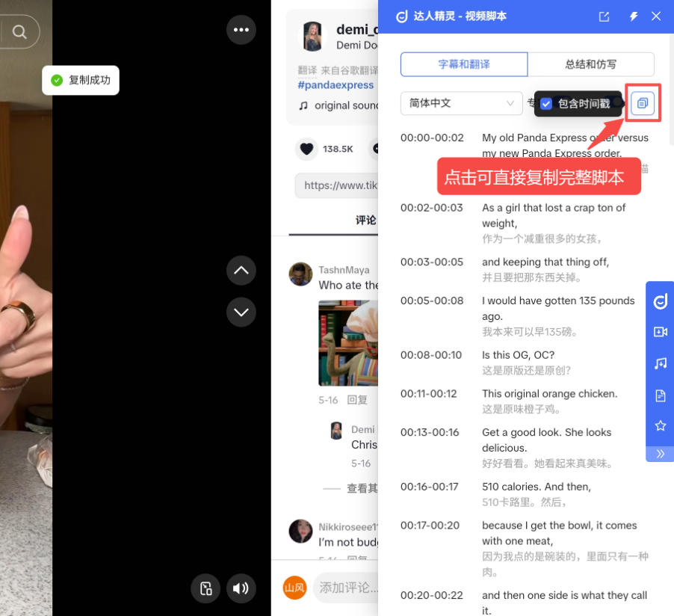Screen dimensions: 674x616
Task: Close the 达人精灵 视频脚本 panel
Action: click(x=656, y=16)
